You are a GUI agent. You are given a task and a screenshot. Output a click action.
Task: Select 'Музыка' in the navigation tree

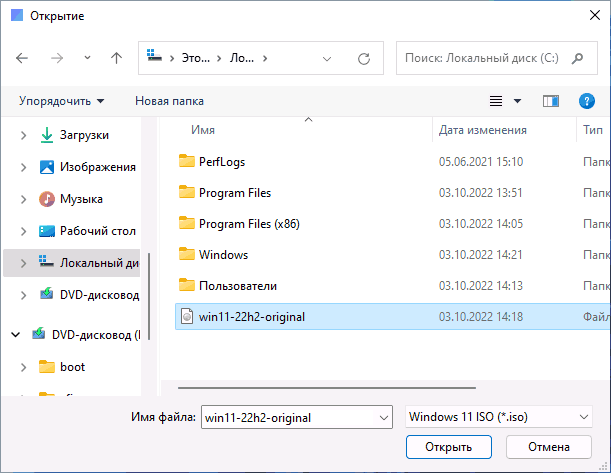pos(81,199)
